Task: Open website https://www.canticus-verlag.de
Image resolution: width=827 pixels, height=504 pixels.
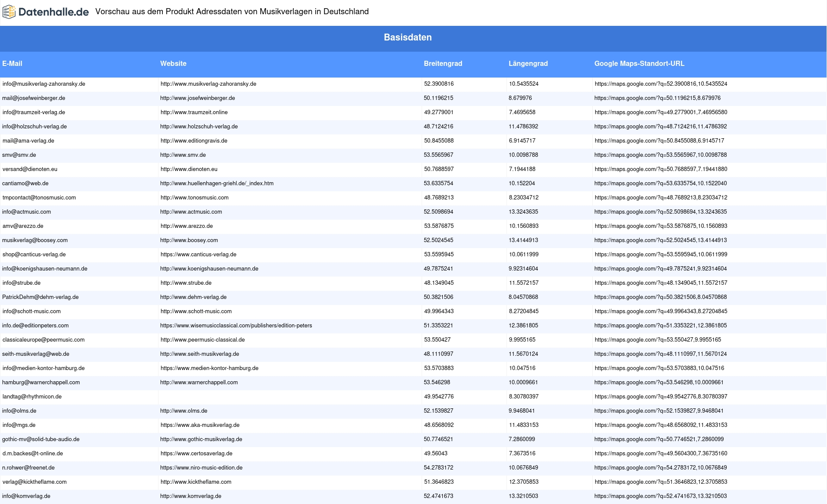Action: click(199, 255)
